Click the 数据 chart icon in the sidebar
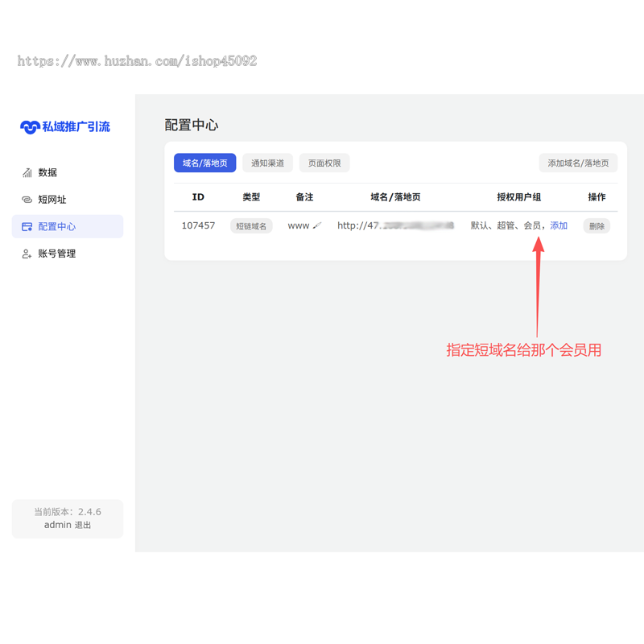This screenshot has width=644, height=644. [x=27, y=172]
